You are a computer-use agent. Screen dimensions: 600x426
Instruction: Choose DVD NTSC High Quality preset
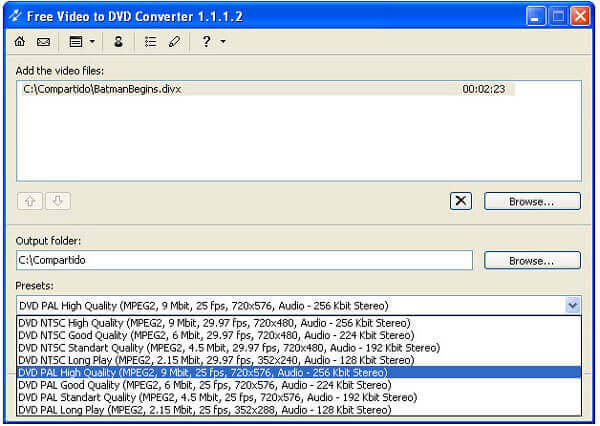[299, 323]
